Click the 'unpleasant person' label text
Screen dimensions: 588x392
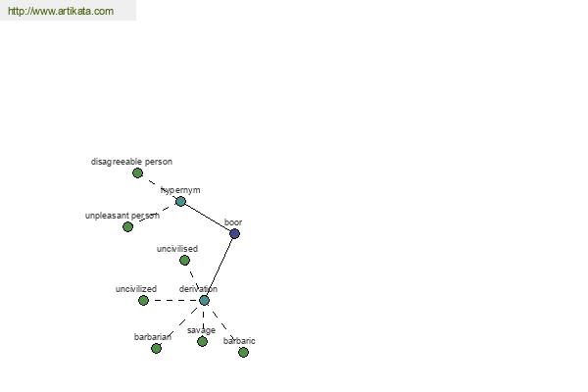pos(122,216)
